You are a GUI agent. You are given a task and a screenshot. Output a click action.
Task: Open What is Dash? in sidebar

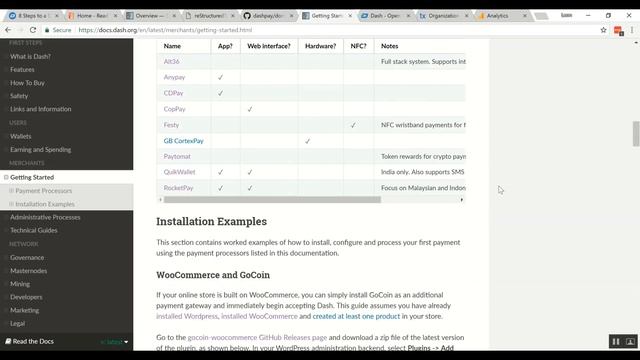coord(31,56)
